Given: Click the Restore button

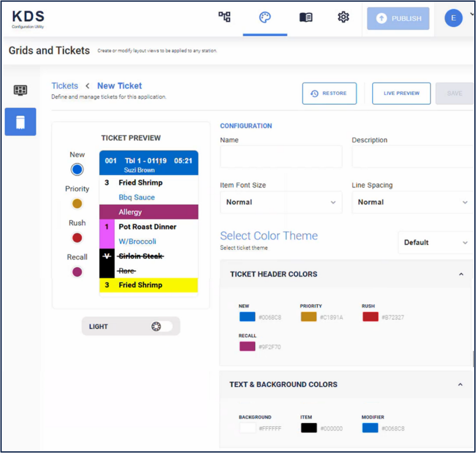Looking at the screenshot, I should [x=329, y=93].
